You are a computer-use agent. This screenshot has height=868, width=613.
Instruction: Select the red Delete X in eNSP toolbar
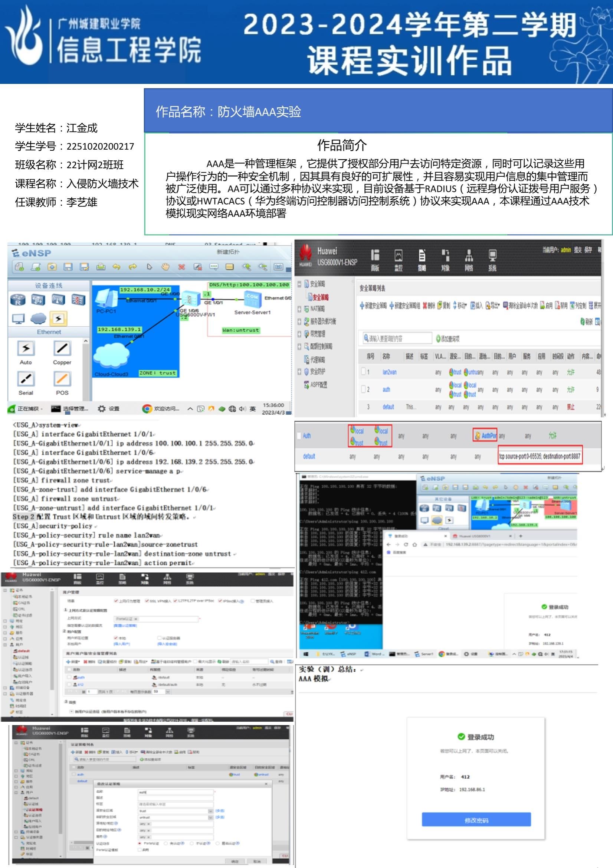(x=182, y=267)
